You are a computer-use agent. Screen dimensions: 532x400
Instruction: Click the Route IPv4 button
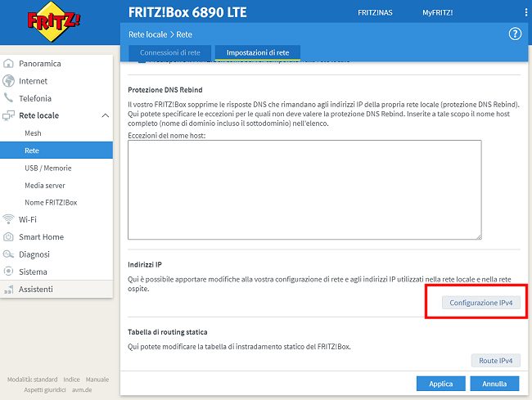495,361
